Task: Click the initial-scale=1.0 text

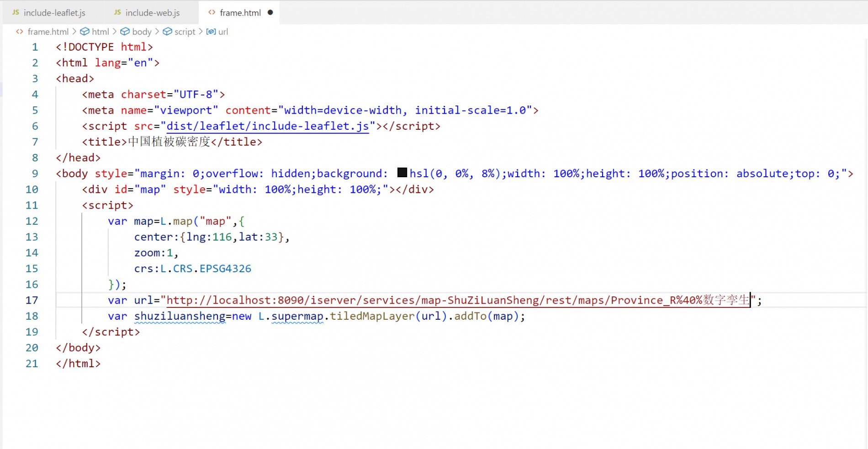Action: pyautogui.click(x=471, y=110)
